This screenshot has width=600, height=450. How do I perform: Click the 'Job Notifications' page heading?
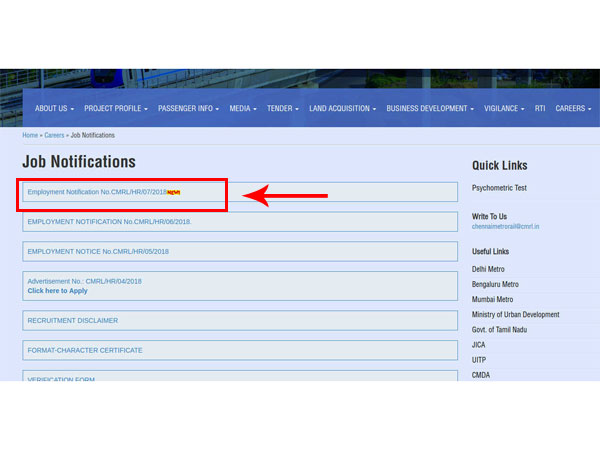pos(79,161)
